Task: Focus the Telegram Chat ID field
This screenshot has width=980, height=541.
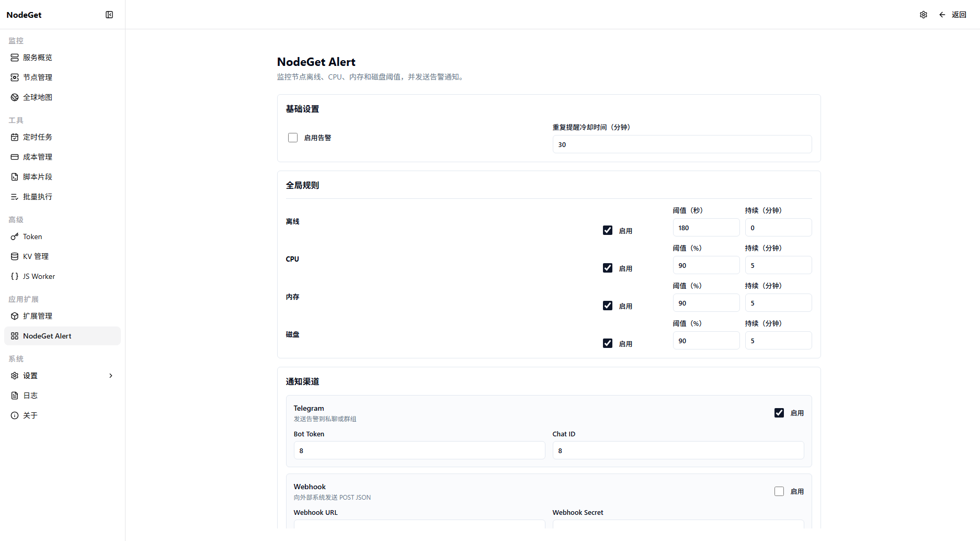Action: coord(678,450)
